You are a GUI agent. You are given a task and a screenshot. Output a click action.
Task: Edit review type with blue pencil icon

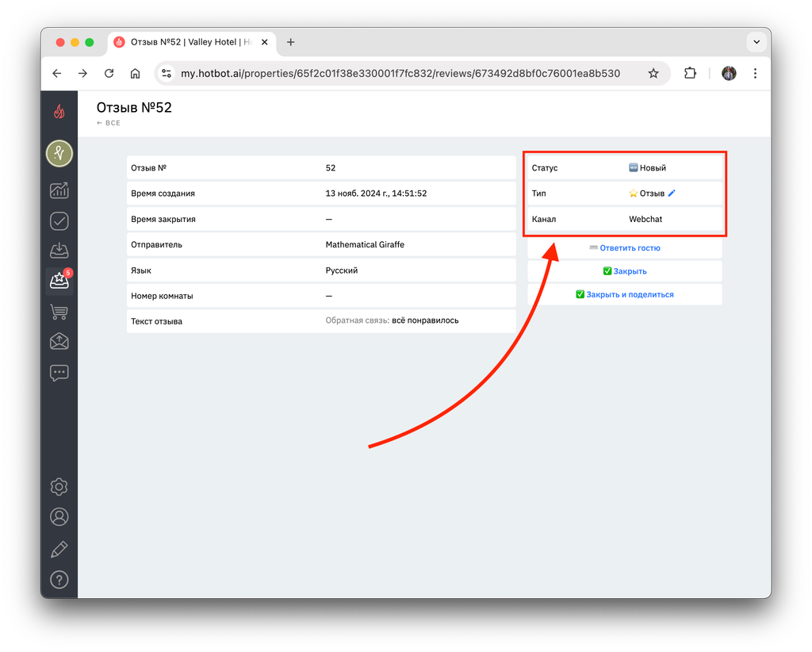tap(672, 194)
